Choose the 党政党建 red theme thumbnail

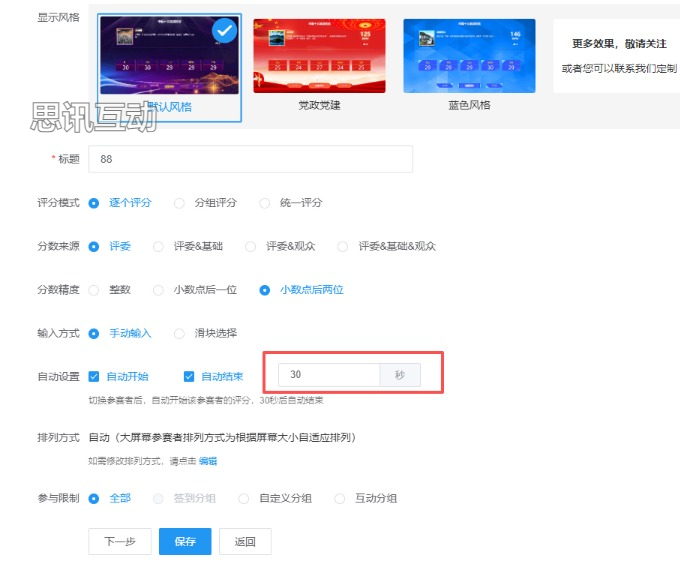point(319,57)
